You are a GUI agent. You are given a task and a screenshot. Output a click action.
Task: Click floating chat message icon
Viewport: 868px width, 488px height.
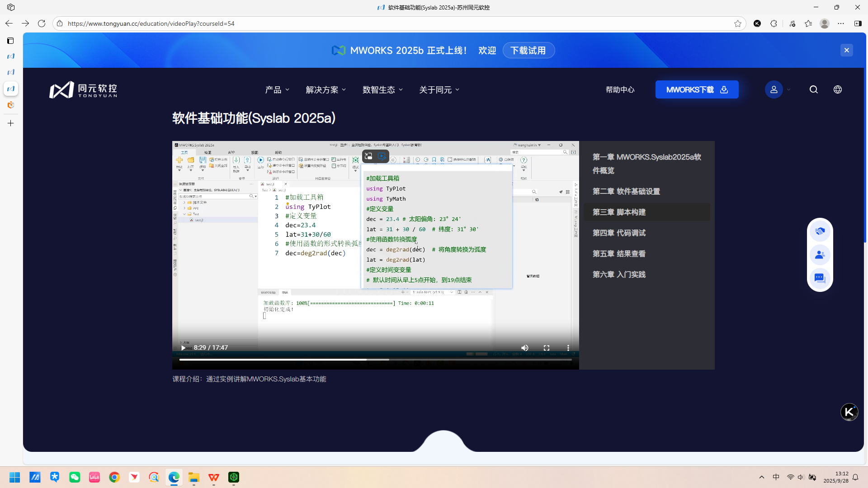click(x=820, y=278)
